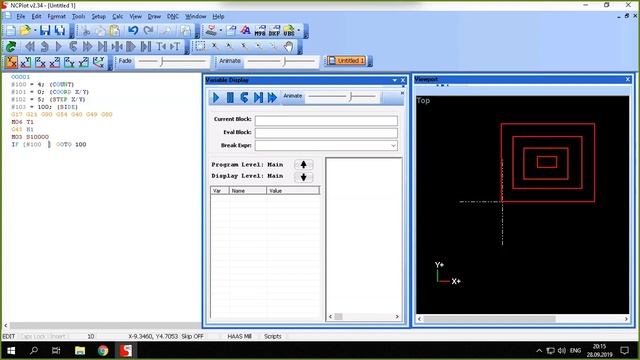Play in the Variable Display panel

[x=216, y=98]
